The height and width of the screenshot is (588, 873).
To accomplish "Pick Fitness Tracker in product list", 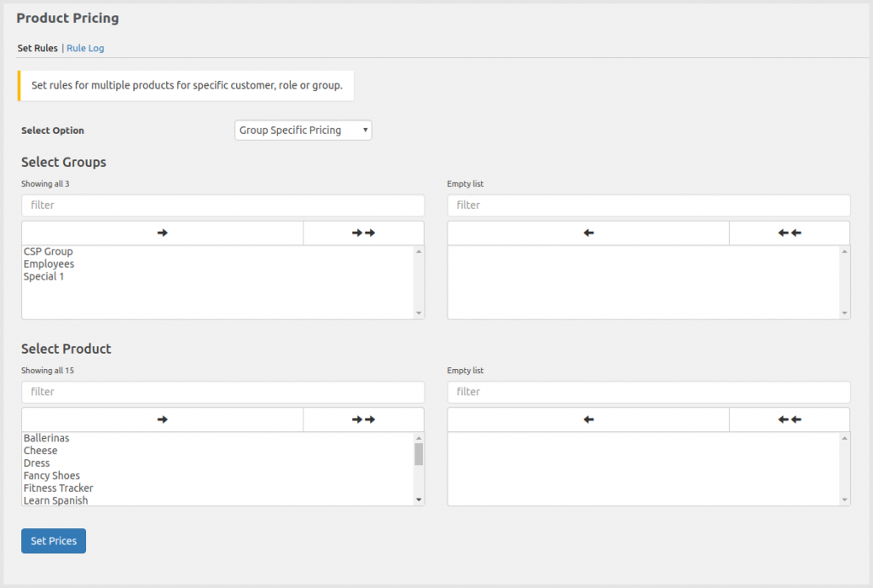I will (58, 488).
